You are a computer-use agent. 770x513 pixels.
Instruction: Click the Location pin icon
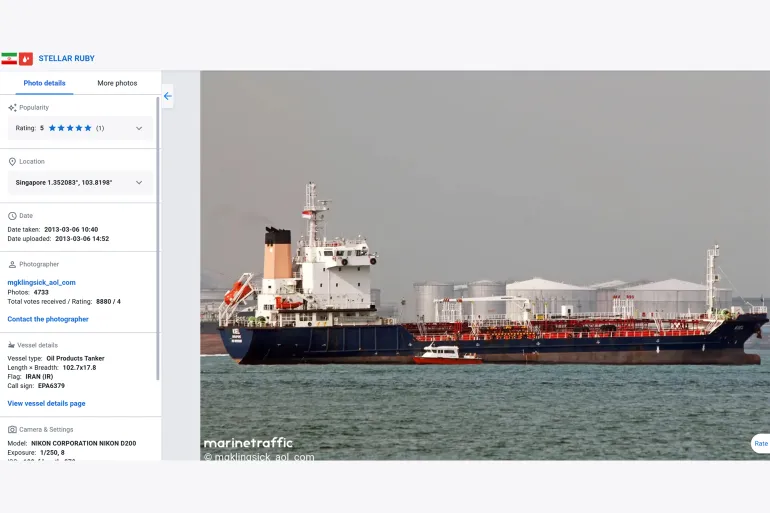12,162
